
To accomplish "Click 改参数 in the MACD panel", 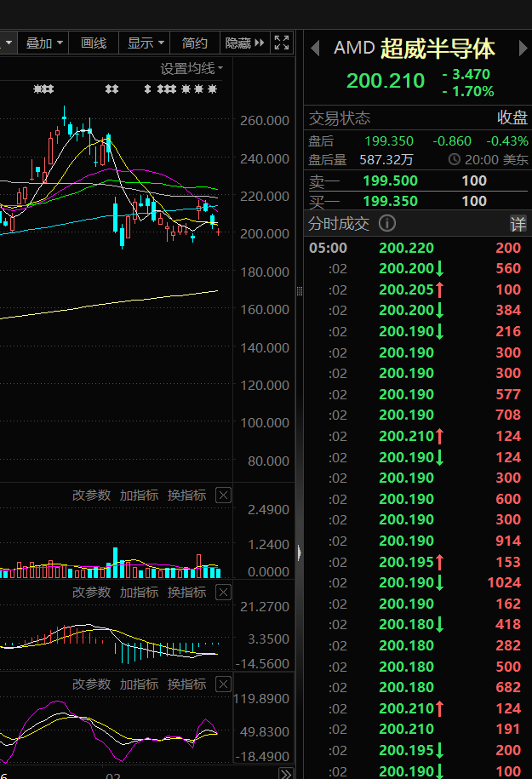I will coord(91,592).
